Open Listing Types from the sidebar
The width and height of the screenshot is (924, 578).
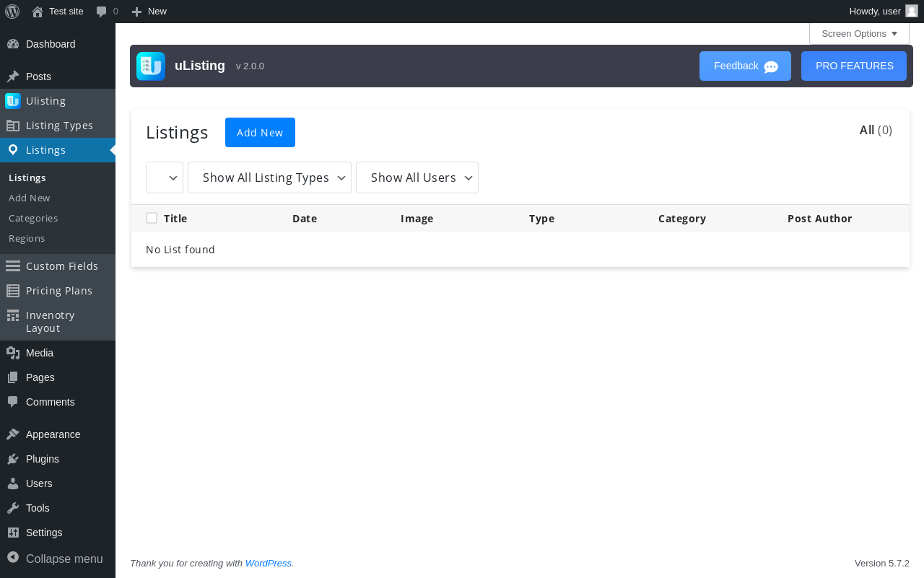(59, 126)
